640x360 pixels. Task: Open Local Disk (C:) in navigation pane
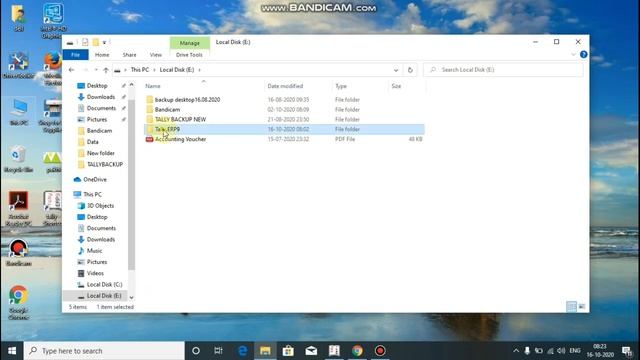(x=104, y=284)
